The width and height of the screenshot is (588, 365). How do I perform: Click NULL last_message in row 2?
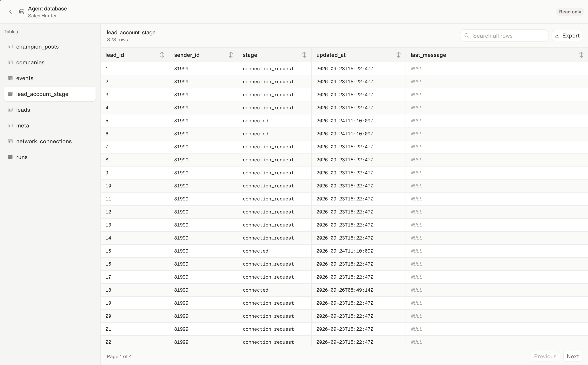point(416,82)
